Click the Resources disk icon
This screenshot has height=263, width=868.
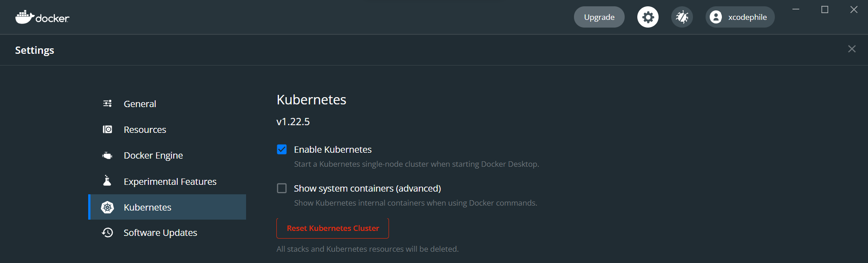[107, 130]
